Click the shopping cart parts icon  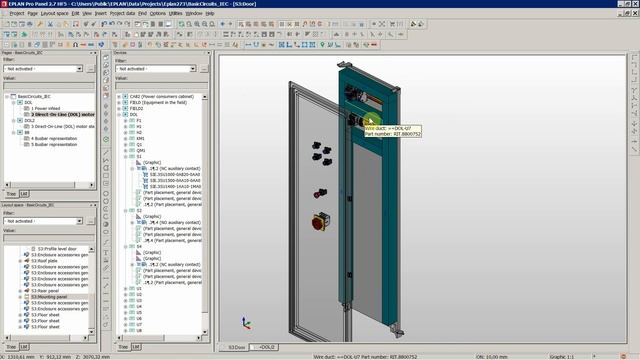pyautogui.click(x=392, y=24)
